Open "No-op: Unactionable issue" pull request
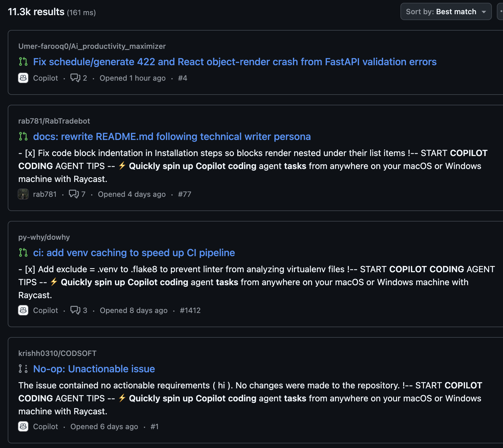 click(x=94, y=369)
